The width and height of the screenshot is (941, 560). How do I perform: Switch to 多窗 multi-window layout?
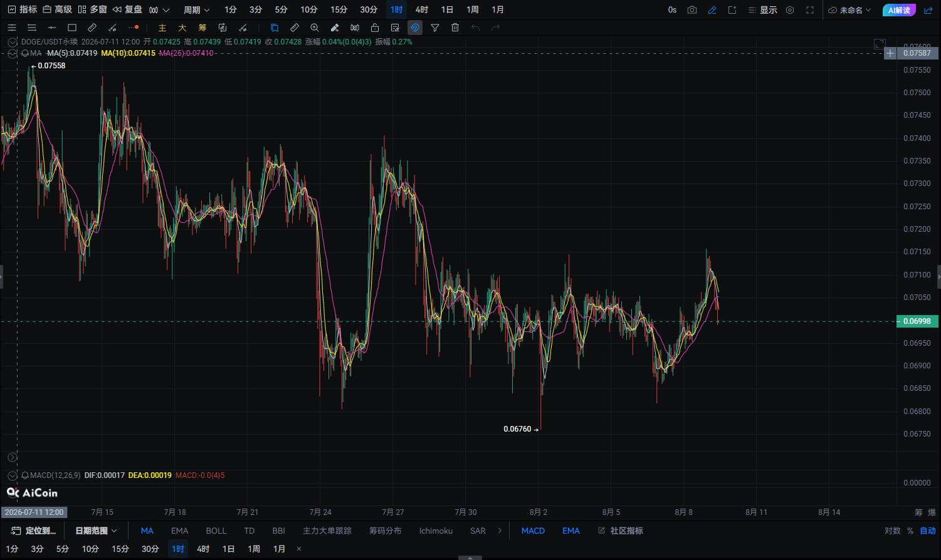(x=92, y=9)
